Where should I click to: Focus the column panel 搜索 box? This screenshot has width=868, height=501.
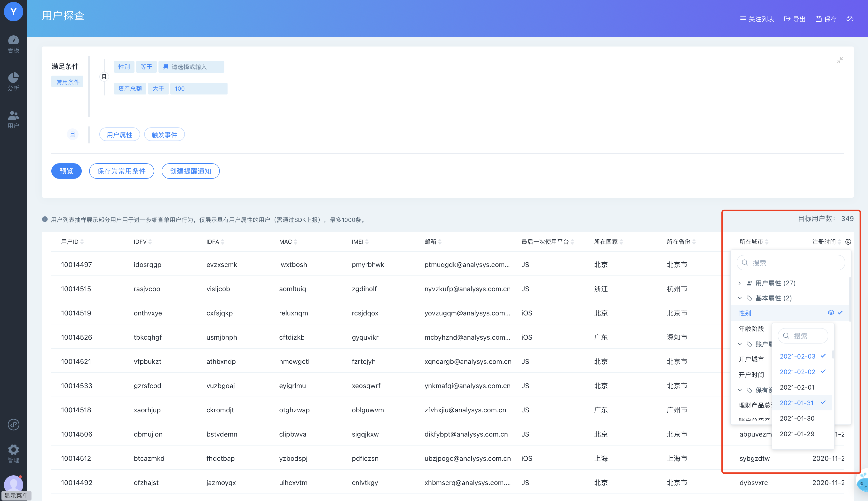[791, 263]
